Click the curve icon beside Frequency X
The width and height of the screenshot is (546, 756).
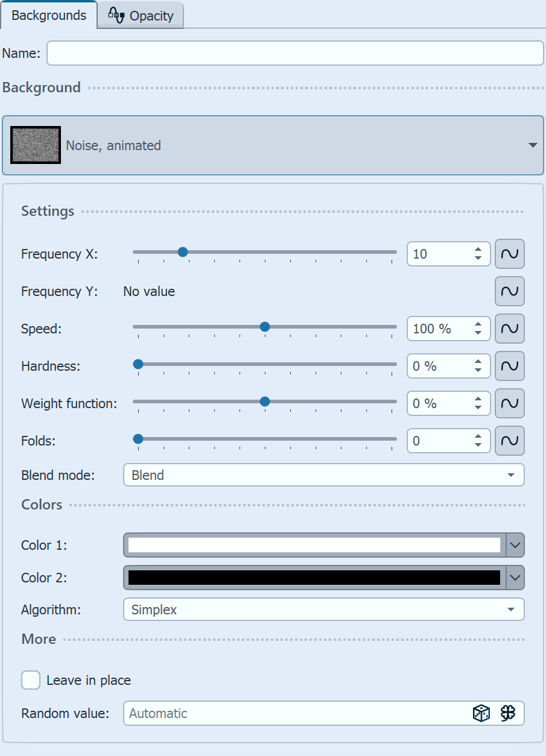point(510,254)
